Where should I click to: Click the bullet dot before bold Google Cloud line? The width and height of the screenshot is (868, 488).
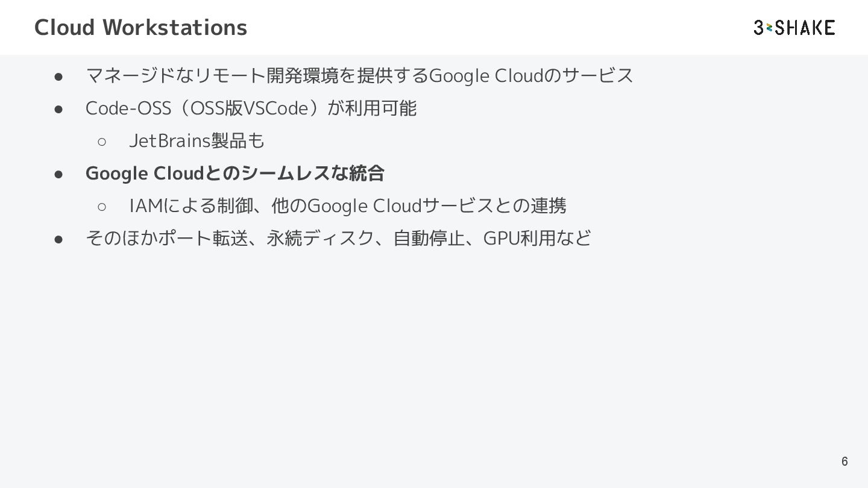[x=59, y=174]
